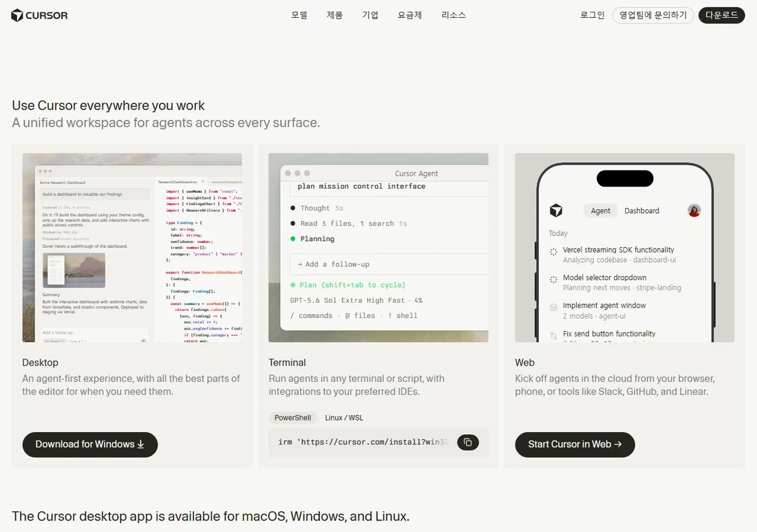757x532 pixels.
Task: Click the 영업팀에 문의하기 button
Action: 652,15
